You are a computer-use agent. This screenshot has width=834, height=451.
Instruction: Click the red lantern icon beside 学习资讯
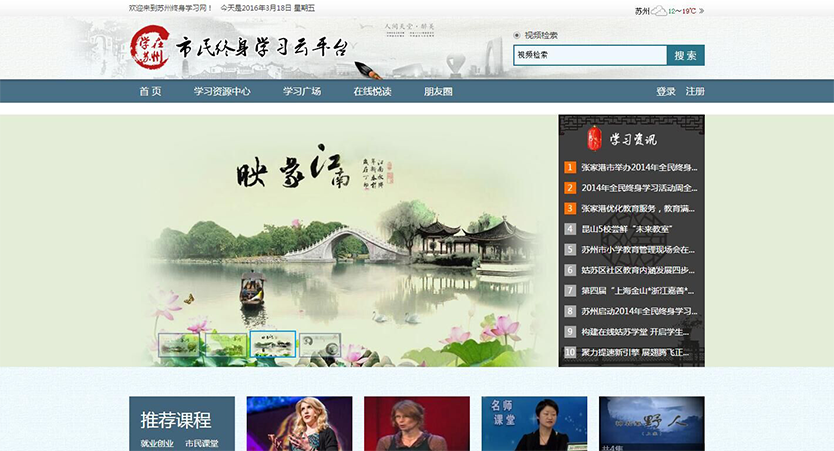click(x=594, y=138)
